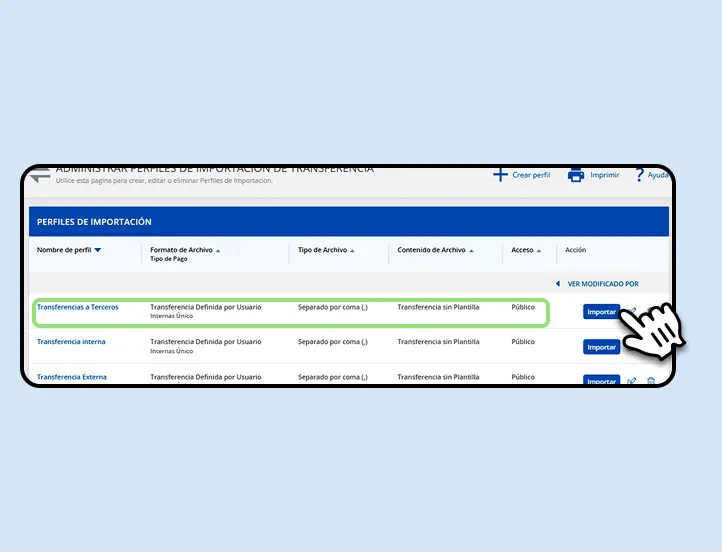Viewport: 722px width, 552px height.
Task: Sort by Nombre de perfil arrow
Action: click(98, 250)
